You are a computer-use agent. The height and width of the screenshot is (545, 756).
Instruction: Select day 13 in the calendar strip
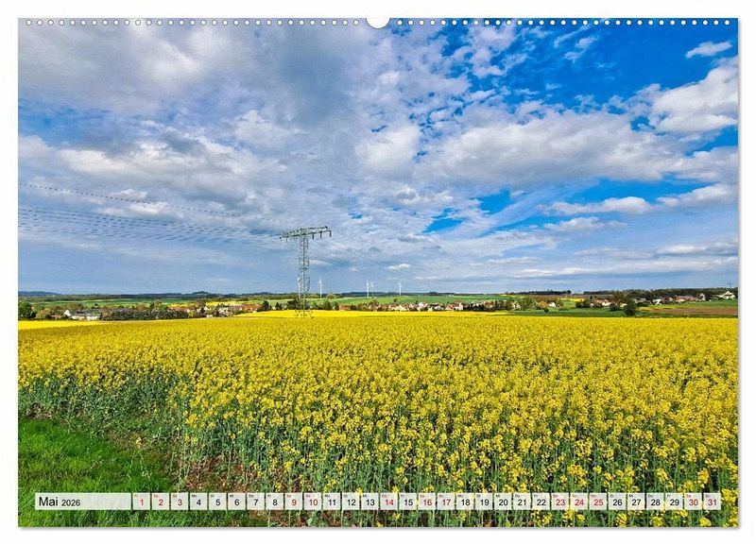click(369, 502)
